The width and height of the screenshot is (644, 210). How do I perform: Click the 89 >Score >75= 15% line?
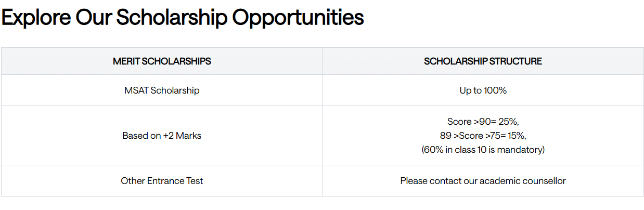(x=483, y=136)
